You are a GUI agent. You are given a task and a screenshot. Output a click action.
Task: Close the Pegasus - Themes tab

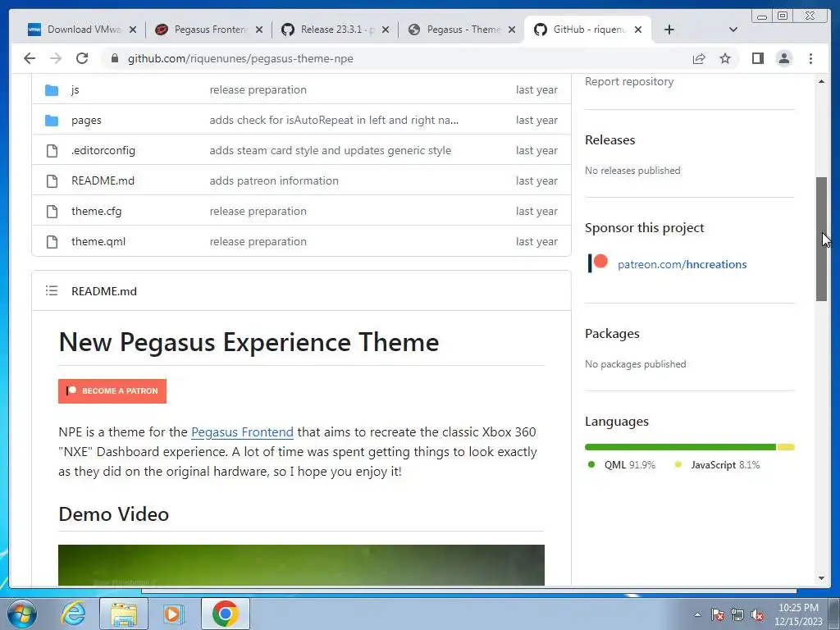click(512, 30)
